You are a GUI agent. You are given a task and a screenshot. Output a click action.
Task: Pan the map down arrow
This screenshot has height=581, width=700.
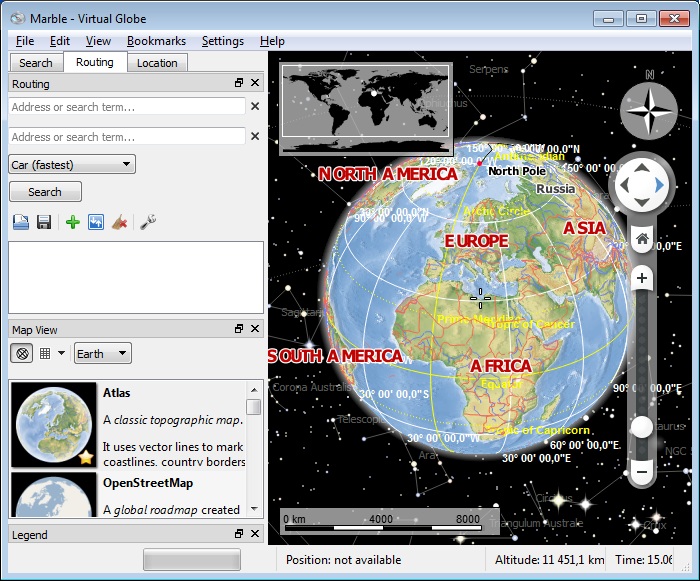[642, 203]
